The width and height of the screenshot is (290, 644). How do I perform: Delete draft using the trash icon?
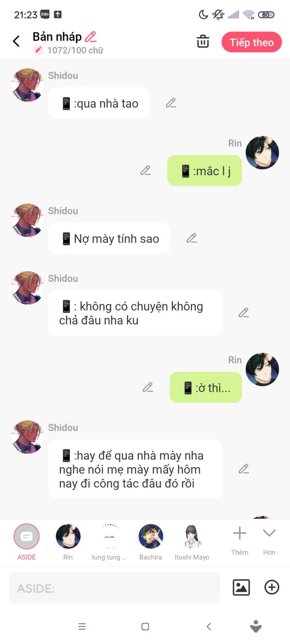[x=203, y=42]
